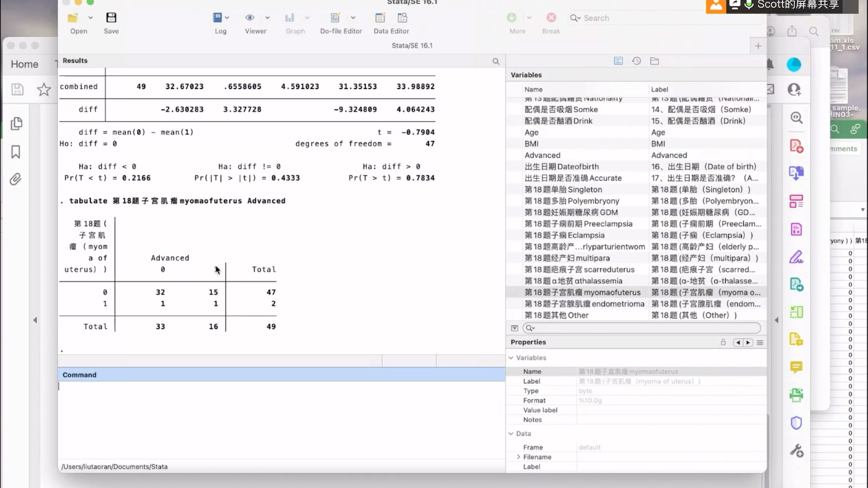This screenshot has width=868, height=488.
Task: Click the red Break button
Action: click(551, 18)
